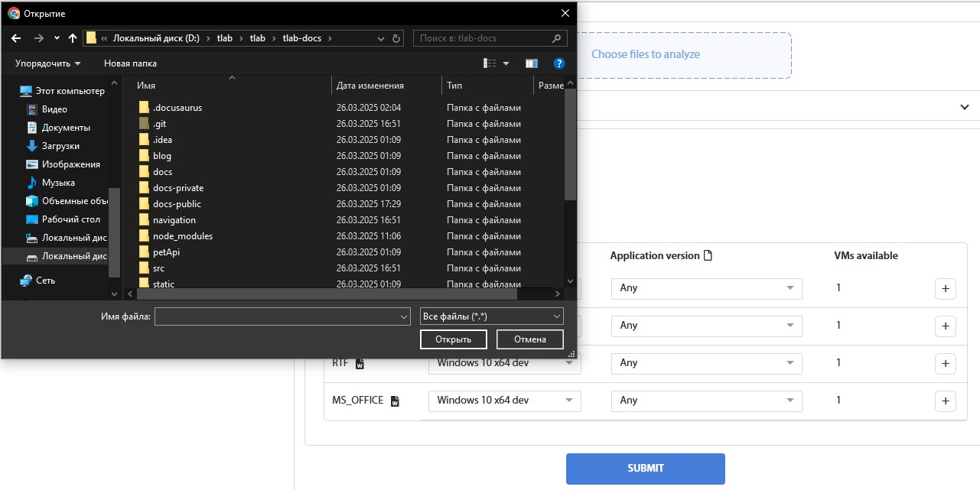980x490 pixels.
Task: Open the Упорядочить menu
Action: click(44, 63)
